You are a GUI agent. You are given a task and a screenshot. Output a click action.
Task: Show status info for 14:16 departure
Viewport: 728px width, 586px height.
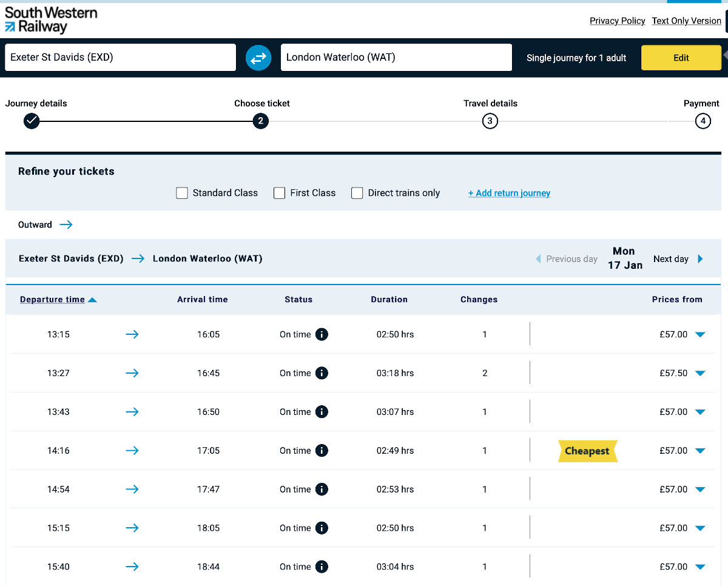click(322, 451)
